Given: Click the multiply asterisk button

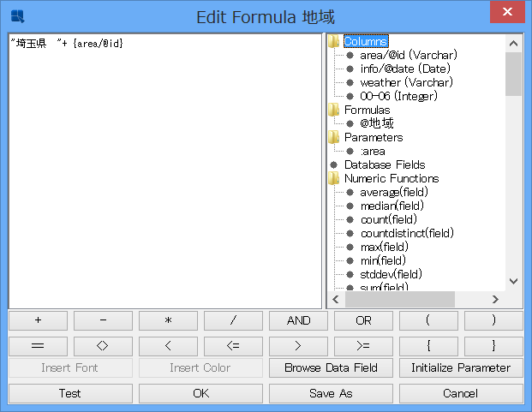Looking at the screenshot, I should coord(168,320).
